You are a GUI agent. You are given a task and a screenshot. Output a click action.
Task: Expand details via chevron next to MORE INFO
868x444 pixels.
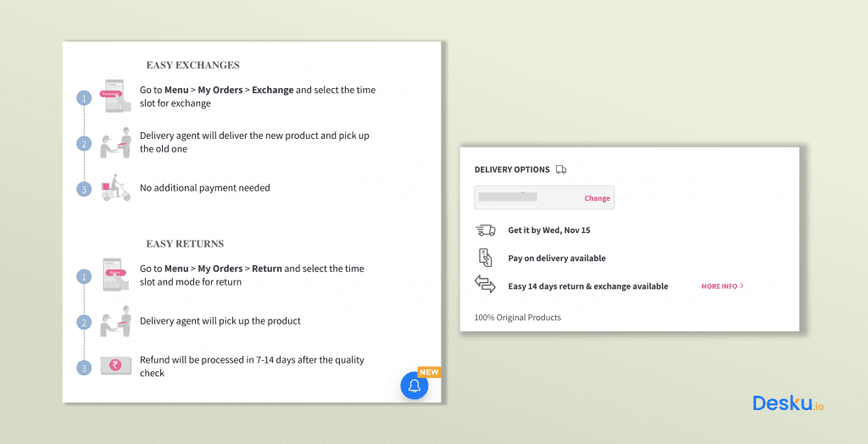743,286
